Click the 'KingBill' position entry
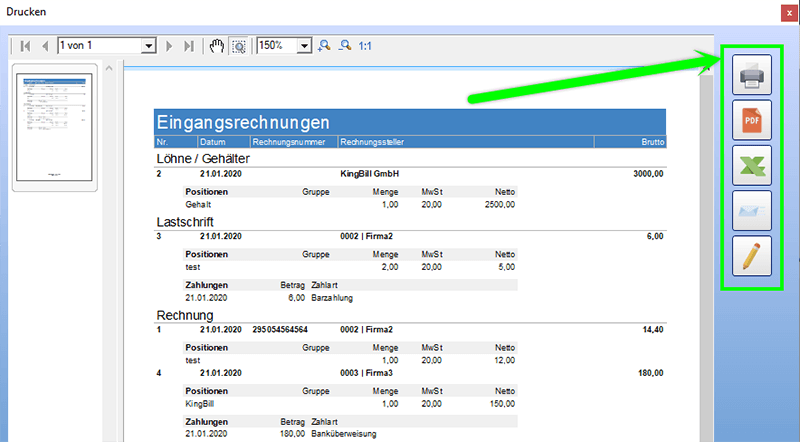 click(x=199, y=404)
